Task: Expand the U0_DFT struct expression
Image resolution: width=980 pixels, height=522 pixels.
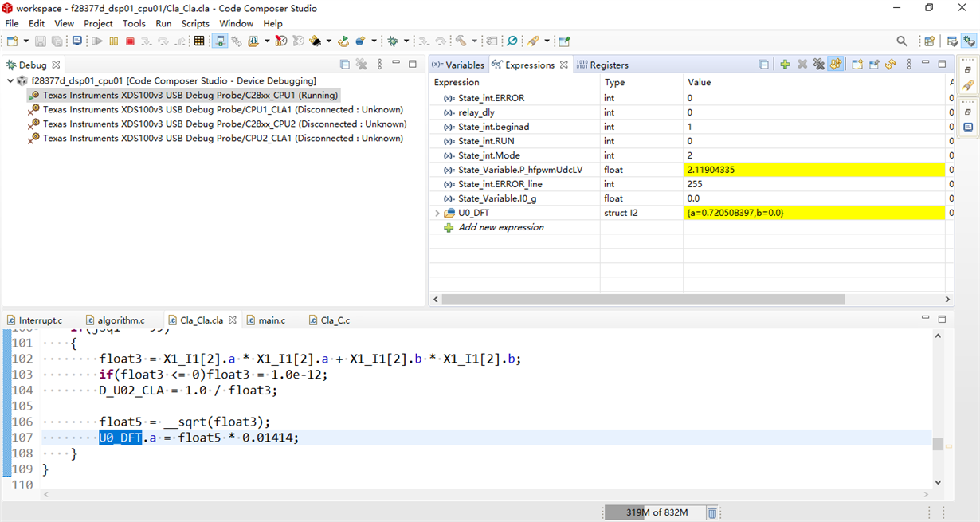Action: pos(437,213)
